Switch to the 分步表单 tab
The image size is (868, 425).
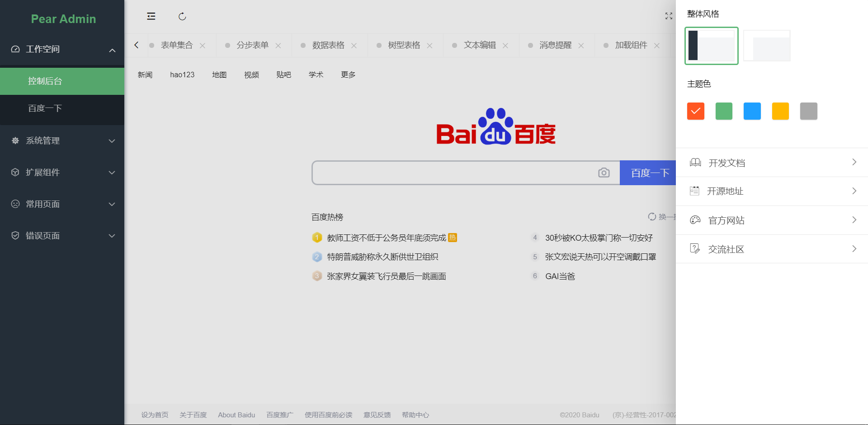point(252,45)
